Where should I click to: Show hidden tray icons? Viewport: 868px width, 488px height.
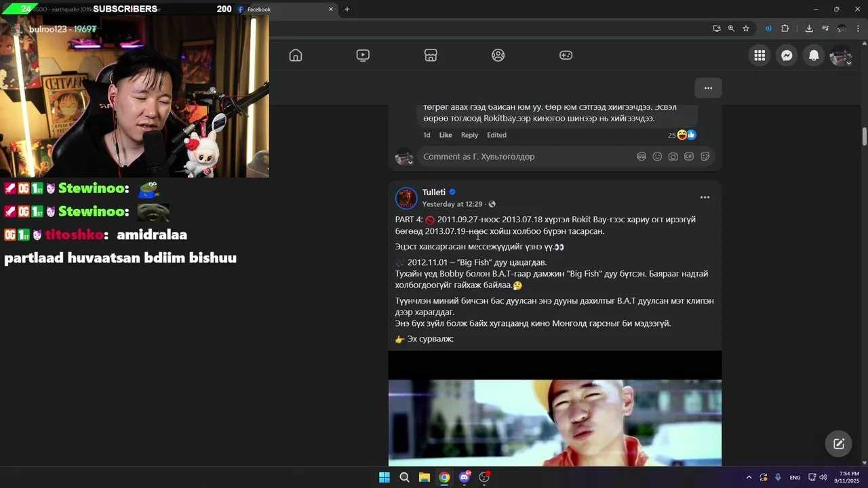(x=749, y=477)
